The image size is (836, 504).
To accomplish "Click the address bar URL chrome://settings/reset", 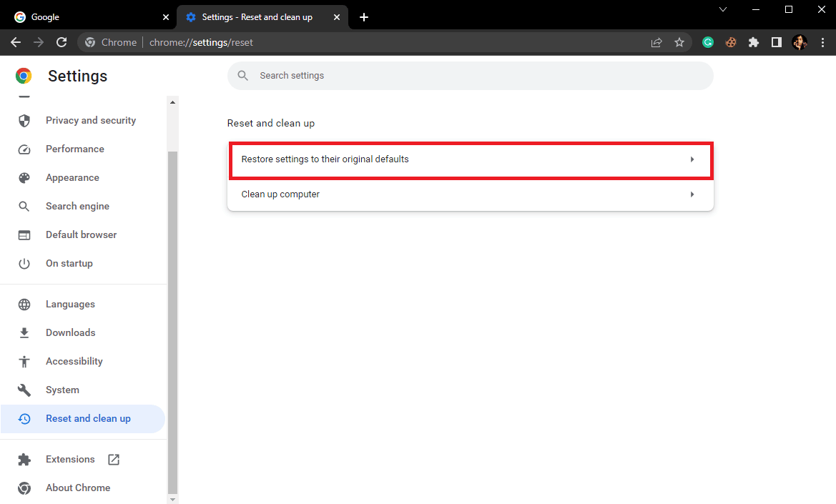I will 201,43.
